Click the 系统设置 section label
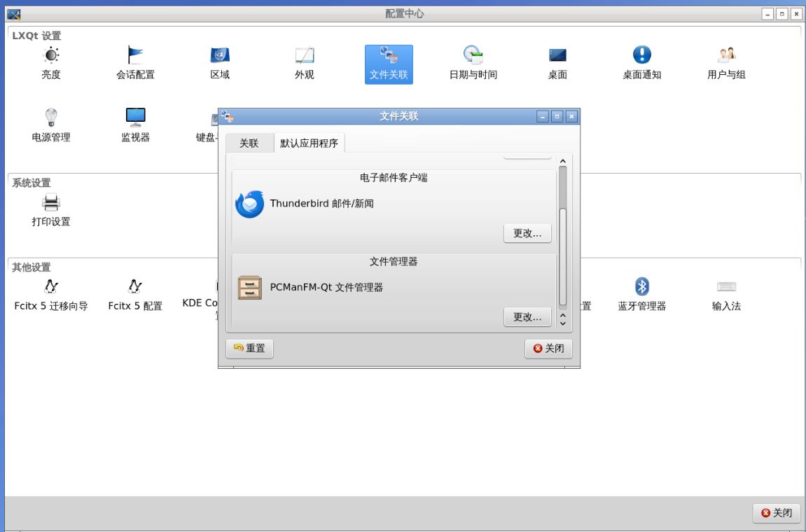Image resolution: width=806 pixels, height=532 pixels. tap(32, 183)
